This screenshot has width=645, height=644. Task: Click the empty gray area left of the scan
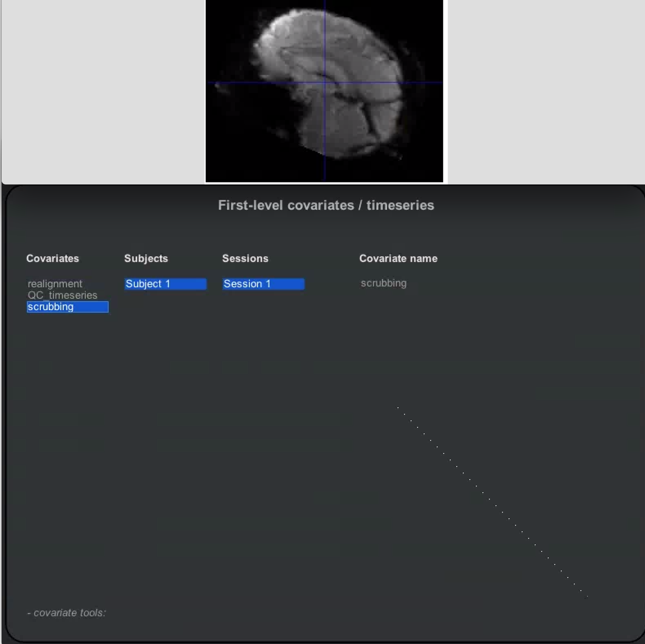(x=102, y=90)
